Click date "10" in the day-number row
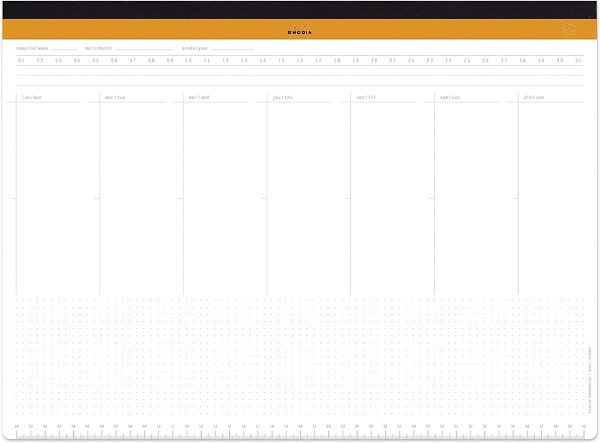600x443 pixels. [x=188, y=60]
